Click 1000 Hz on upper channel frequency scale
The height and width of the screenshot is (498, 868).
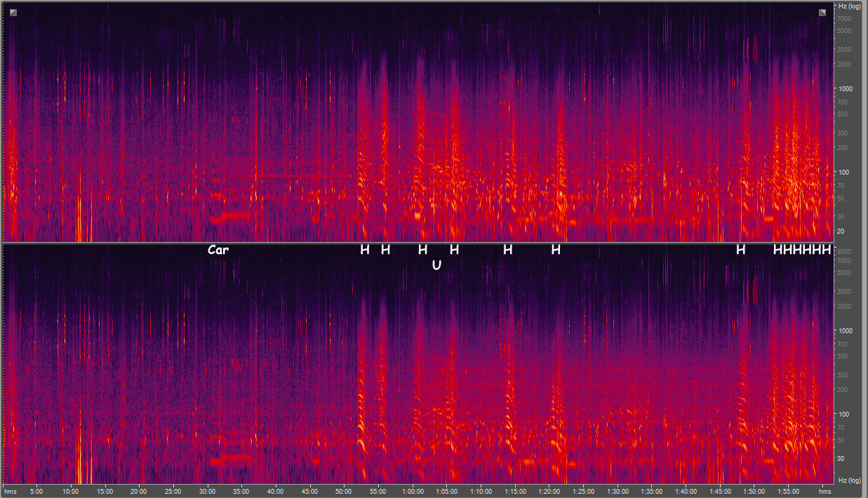844,88
